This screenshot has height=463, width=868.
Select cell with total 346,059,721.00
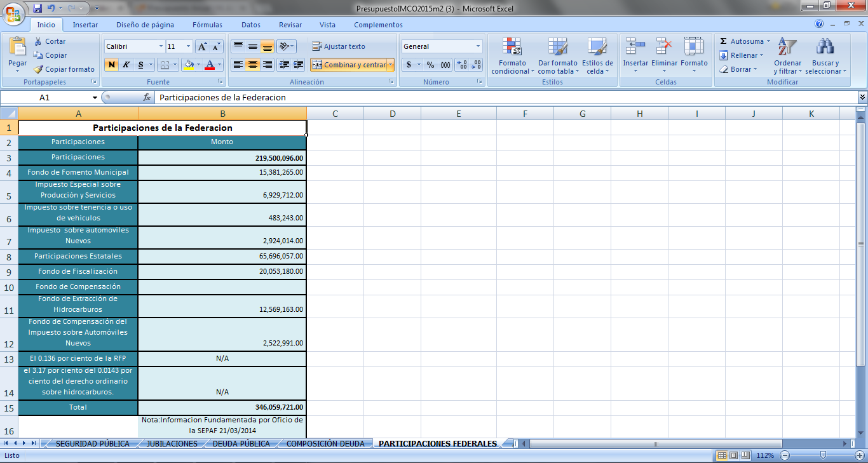click(x=222, y=407)
